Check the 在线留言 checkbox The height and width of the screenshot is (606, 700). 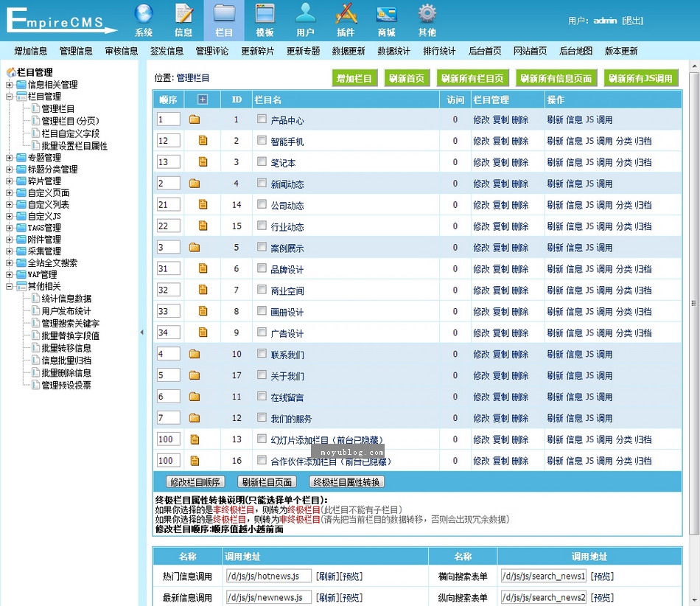coord(262,396)
